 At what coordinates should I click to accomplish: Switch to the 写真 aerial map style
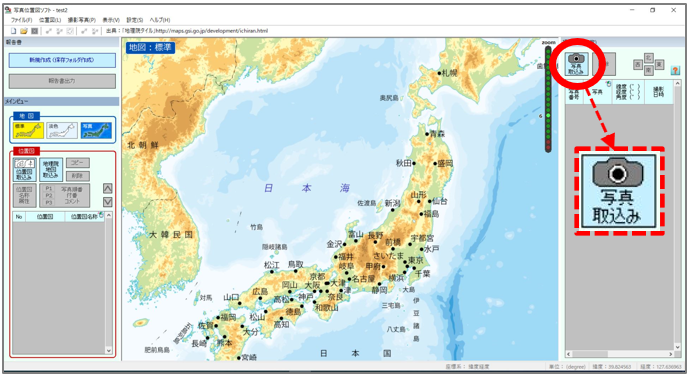click(96, 130)
